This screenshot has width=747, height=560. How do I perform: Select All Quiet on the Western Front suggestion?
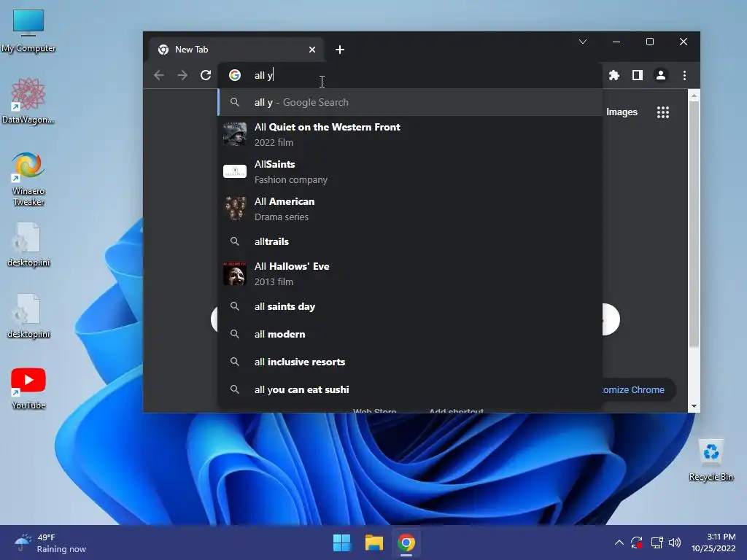410,134
